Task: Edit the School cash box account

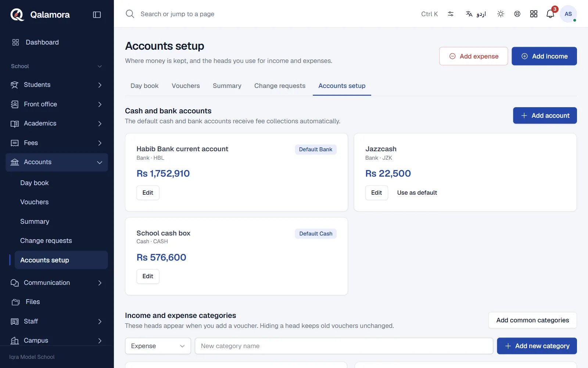Action: pyautogui.click(x=148, y=276)
